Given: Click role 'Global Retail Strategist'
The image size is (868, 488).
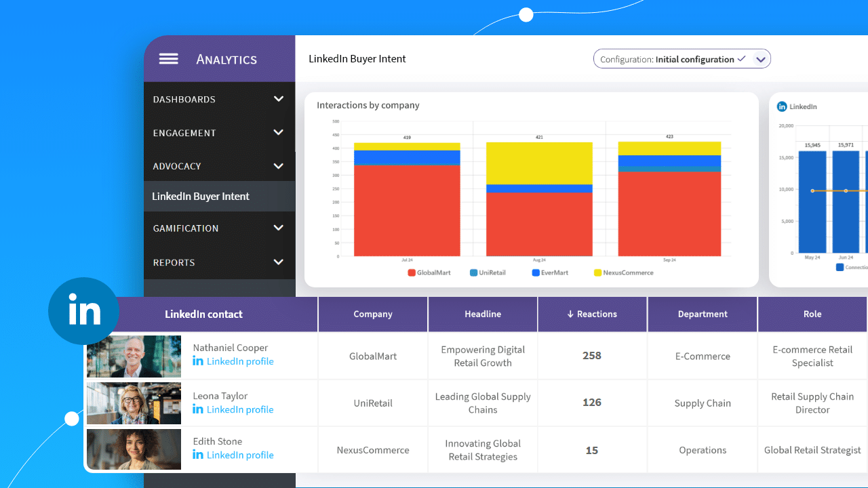Looking at the screenshot, I should [812, 450].
